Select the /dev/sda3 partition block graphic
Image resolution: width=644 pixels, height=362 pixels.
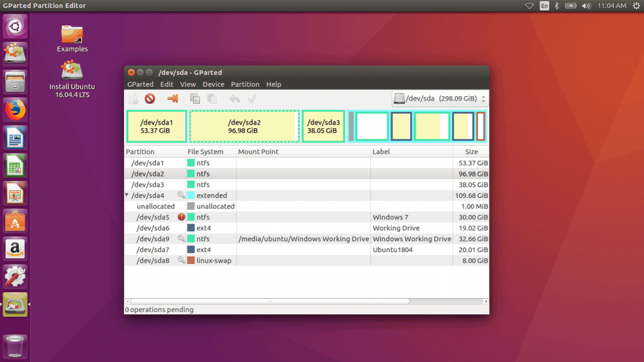coord(323,126)
